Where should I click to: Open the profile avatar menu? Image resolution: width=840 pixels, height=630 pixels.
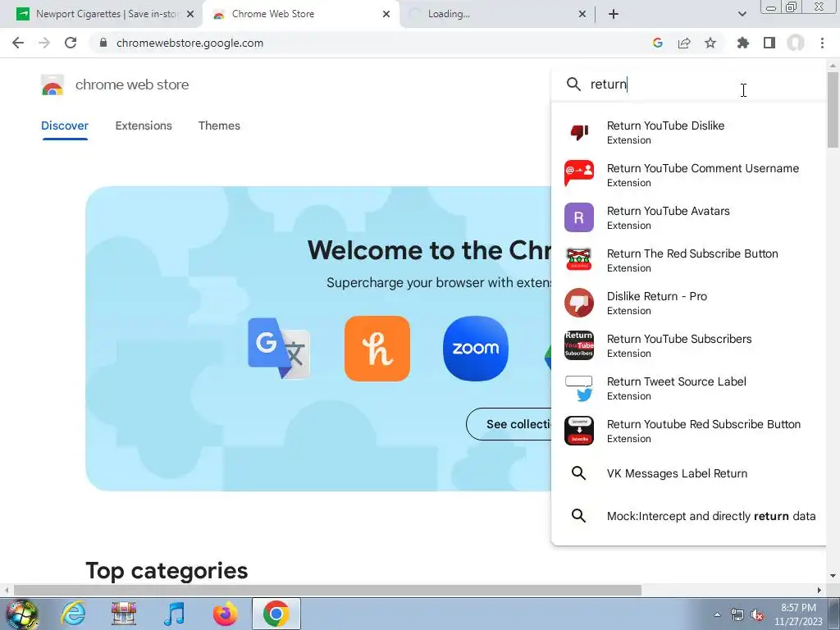796,43
